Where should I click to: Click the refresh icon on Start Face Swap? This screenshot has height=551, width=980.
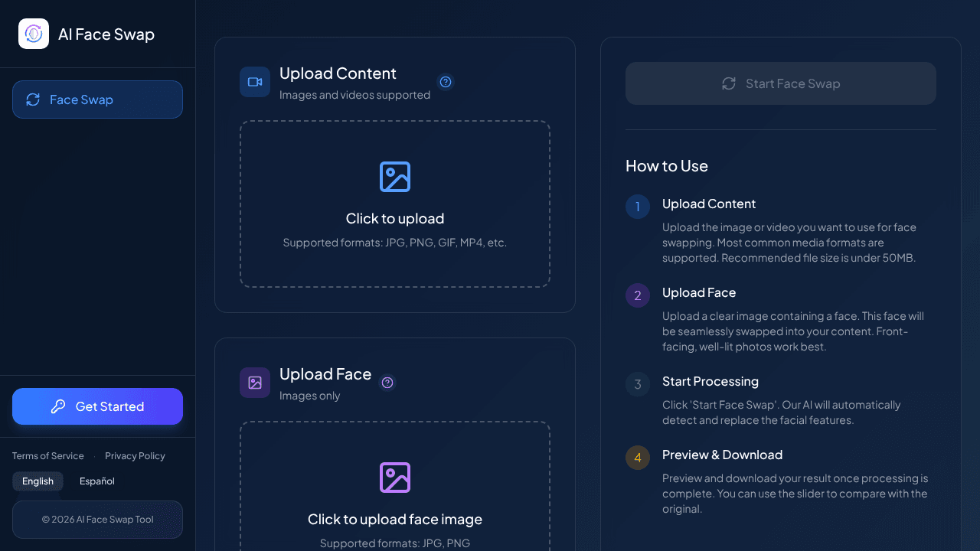(x=729, y=83)
